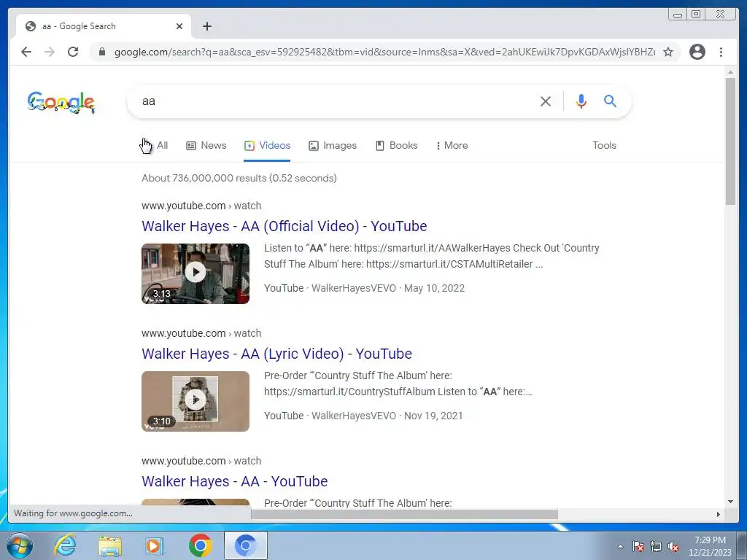Close the 'aa - Google Search' tab
This screenshot has height=560, width=747.
click(179, 26)
